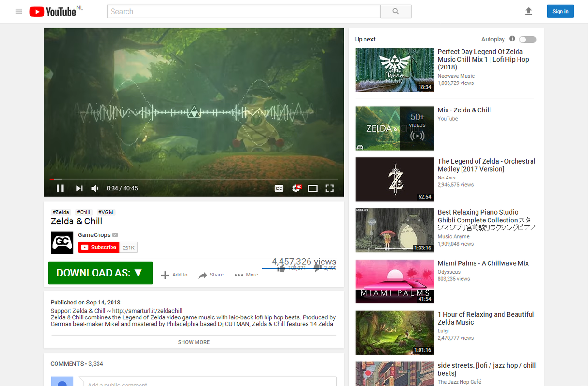Click the Zelda & Chill video title
The width and height of the screenshot is (588, 386).
77,221
